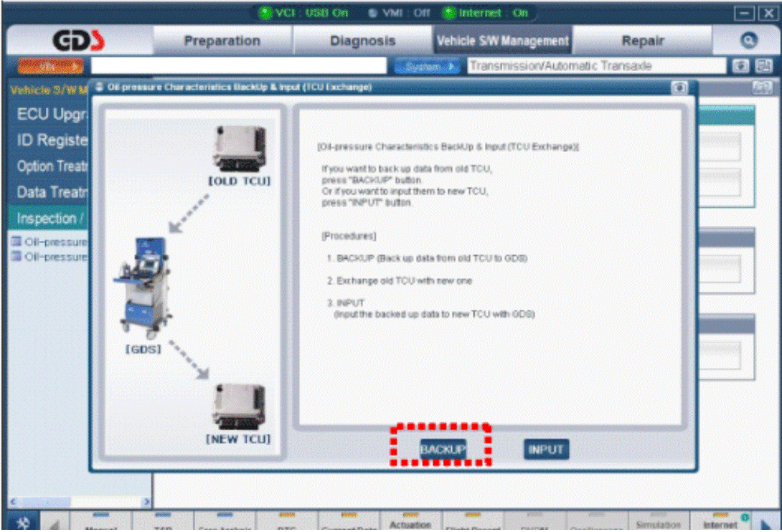Image resolution: width=782 pixels, height=532 pixels.
Task: Open the Preparation tab
Action: tap(222, 40)
